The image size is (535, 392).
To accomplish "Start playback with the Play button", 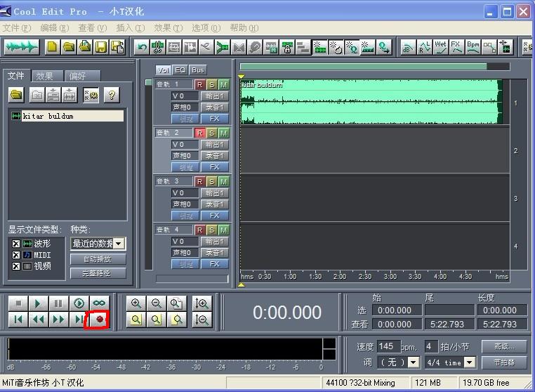I will [38, 303].
